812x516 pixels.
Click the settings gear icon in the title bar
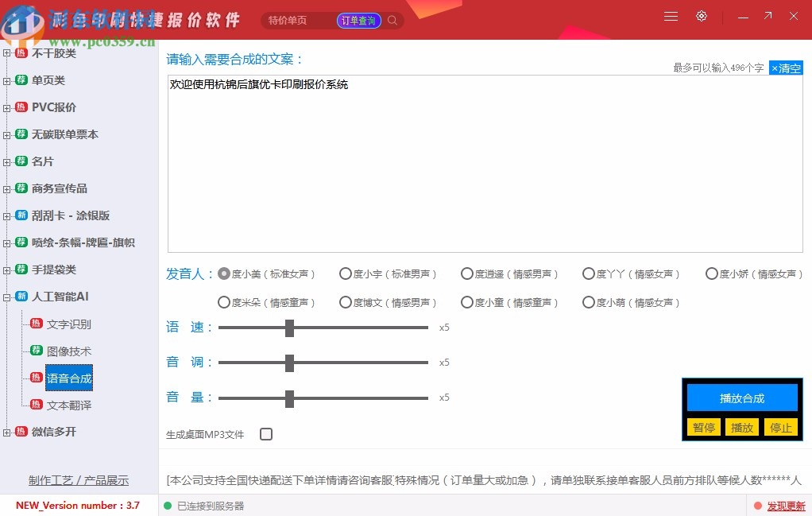click(702, 16)
